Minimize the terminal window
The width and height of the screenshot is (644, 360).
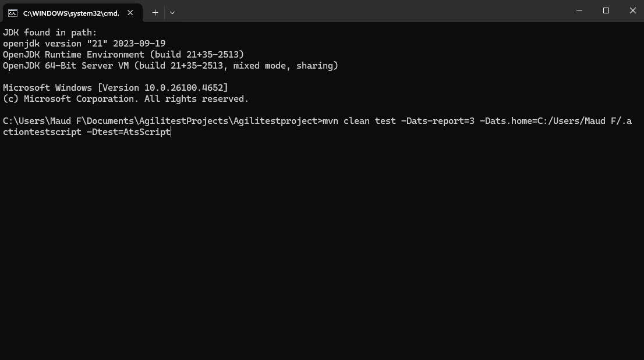(x=579, y=10)
